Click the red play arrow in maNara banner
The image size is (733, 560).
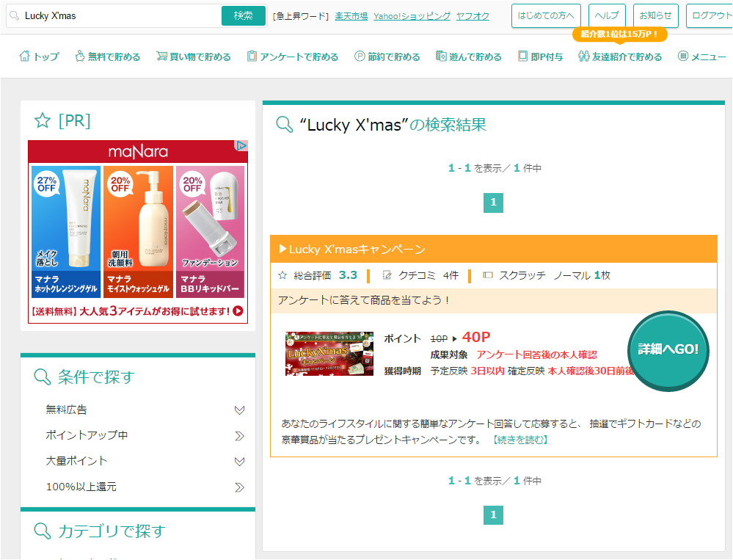click(238, 311)
